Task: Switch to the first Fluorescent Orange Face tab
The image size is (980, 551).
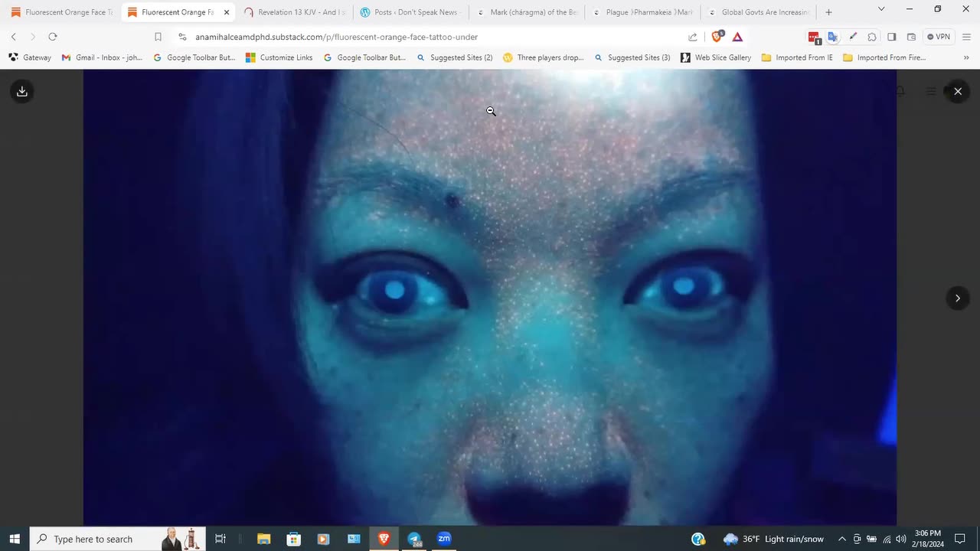Action: coord(61,12)
